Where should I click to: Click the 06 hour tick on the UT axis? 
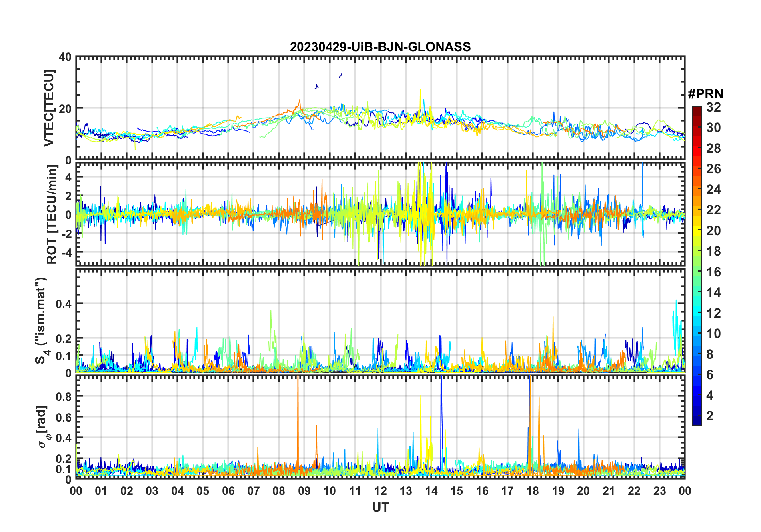(228, 491)
